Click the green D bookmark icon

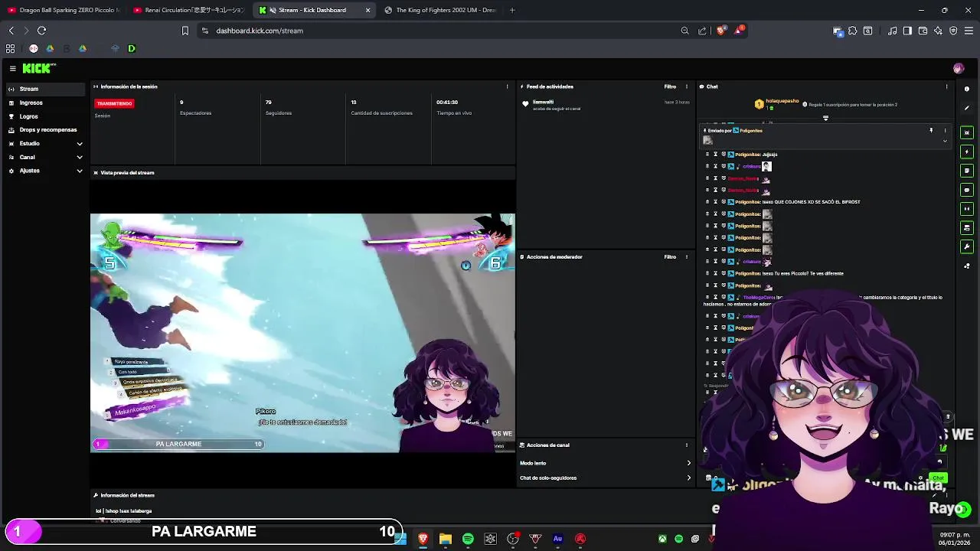click(131, 48)
